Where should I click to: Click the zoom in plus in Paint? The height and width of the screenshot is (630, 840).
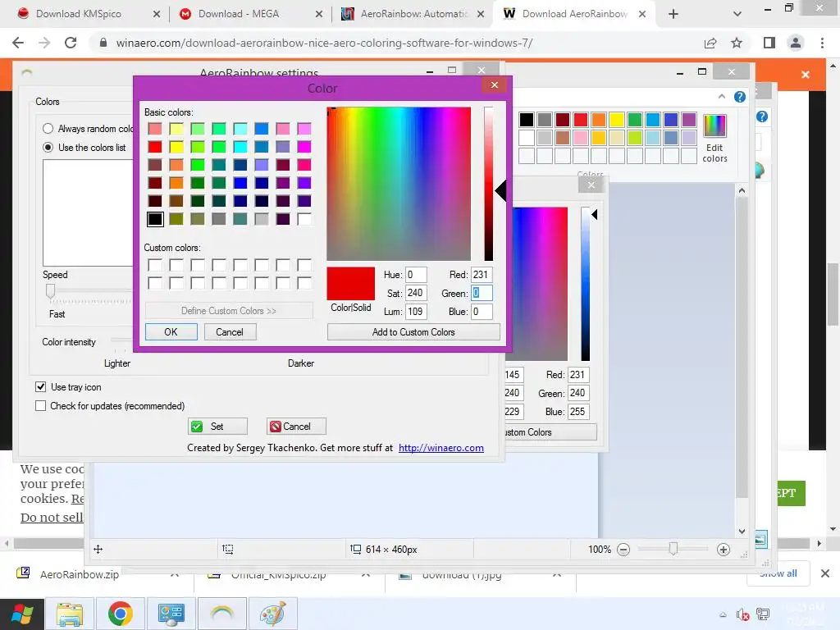[x=724, y=549]
